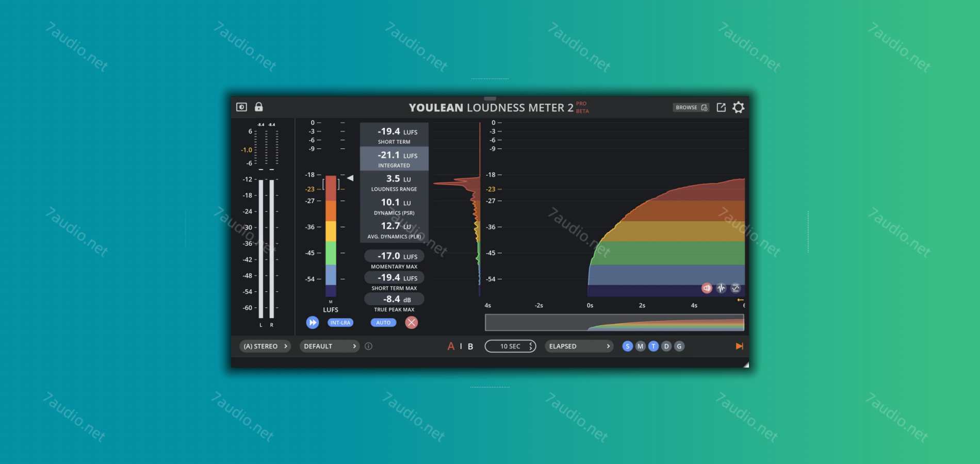Image resolution: width=980 pixels, height=464 pixels.
Task: Click the orange jump-to-end arrow icon
Action: click(x=739, y=346)
